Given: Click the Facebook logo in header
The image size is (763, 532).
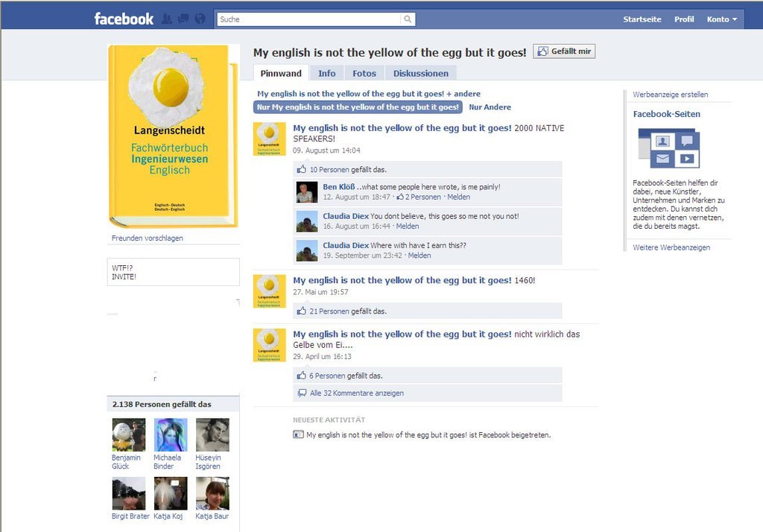Looking at the screenshot, I should point(124,19).
